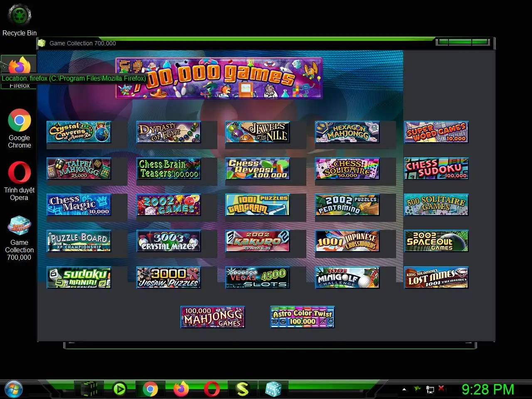532x399 pixels.
Task: Start 1001 Minigolf Challenge
Action: 347,278
